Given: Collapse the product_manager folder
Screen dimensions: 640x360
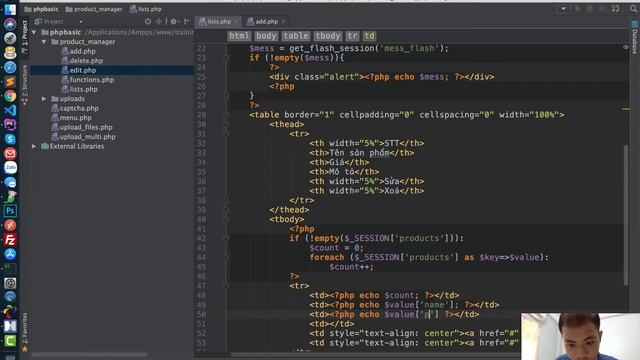Looking at the screenshot, I should [x=44, y=42].
